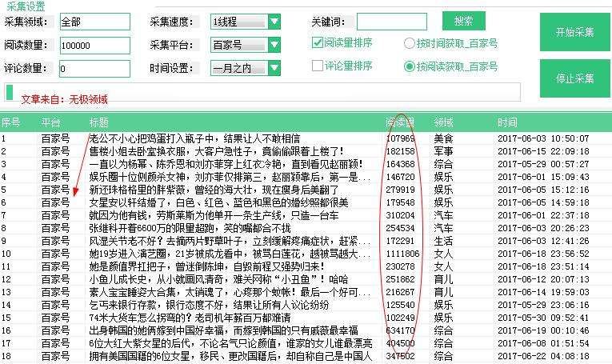612x364 pixels.
Task: Sort by 序号 column header
Action: pyautogui.click(x=10, y=122)
